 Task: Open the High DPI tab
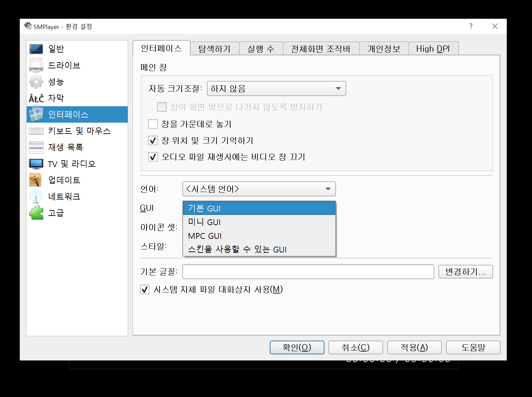(433, 48)
